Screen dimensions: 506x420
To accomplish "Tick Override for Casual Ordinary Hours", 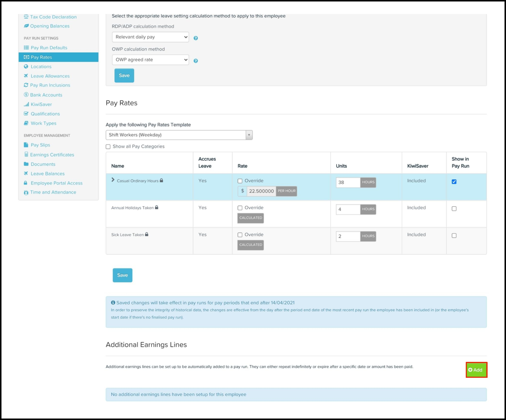I will [x=240, y=181].
